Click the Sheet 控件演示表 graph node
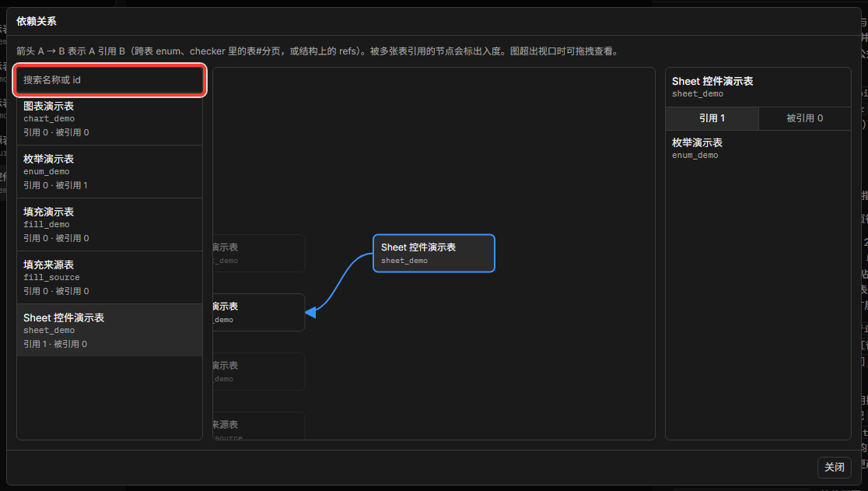Image resolution: width=868 pixels, height=491 pixels. click(x=433, y=254)
